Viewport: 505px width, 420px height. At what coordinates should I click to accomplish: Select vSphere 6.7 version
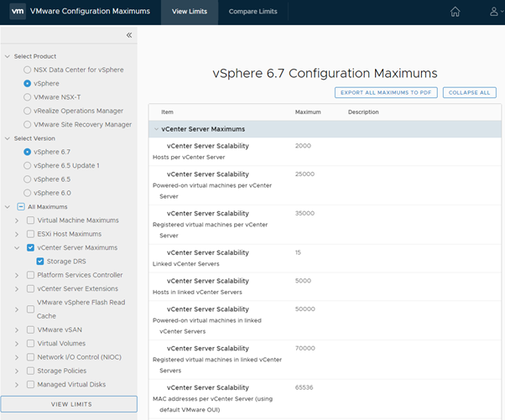(28, 152)
